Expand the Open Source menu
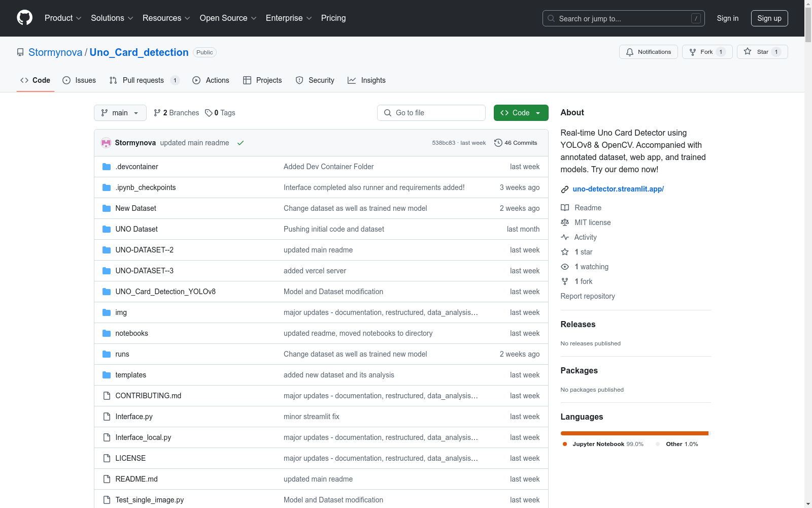The width and height of the screenshot is (812, 508). pyautogui.click(x=228, y=18)
